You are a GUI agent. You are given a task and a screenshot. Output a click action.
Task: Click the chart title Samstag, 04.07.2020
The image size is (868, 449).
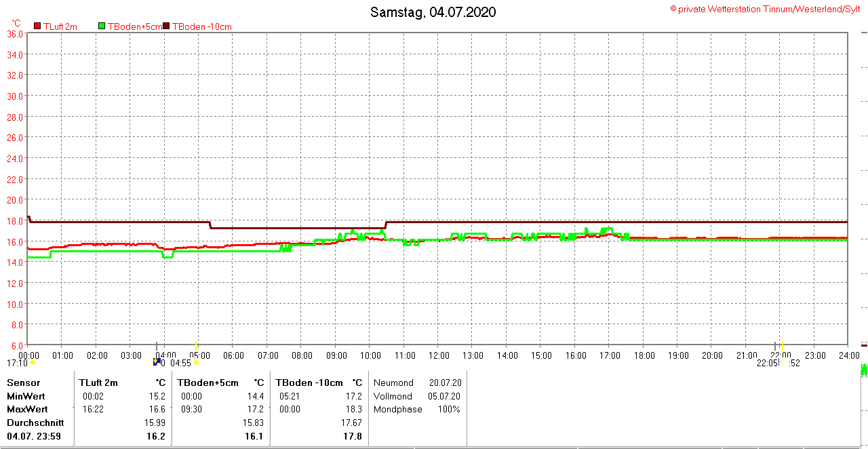point(433,12)
